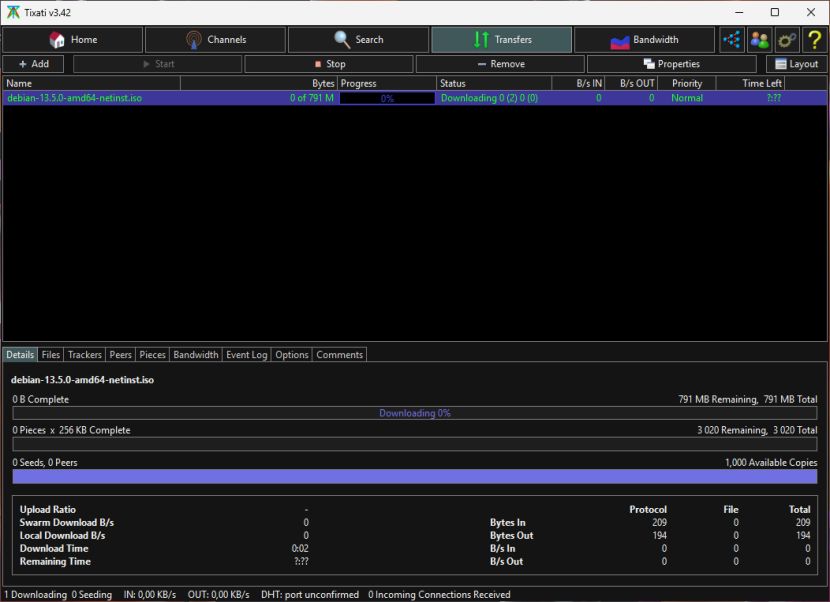Click '1 Downloading 0 Seeding' in status bar

[x=58, y=595]
